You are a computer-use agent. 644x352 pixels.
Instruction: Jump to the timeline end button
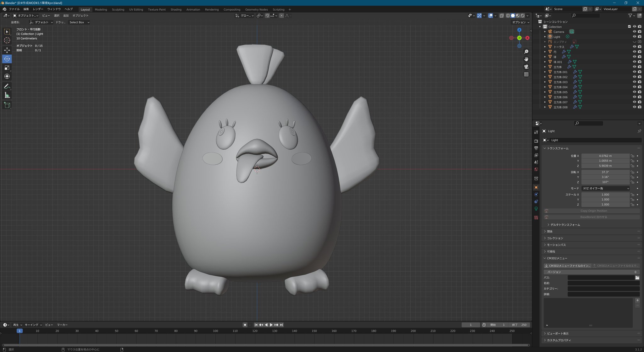click(x=281, y=325)
